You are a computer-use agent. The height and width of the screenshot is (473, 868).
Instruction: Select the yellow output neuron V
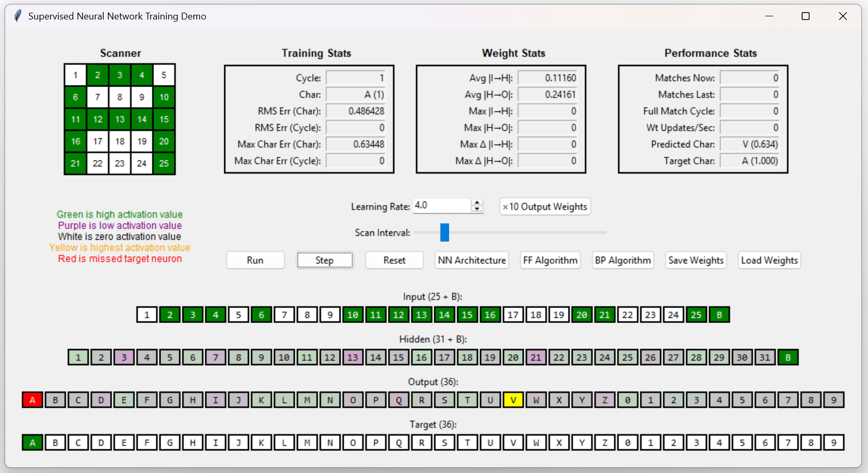[x=513, y=400]
